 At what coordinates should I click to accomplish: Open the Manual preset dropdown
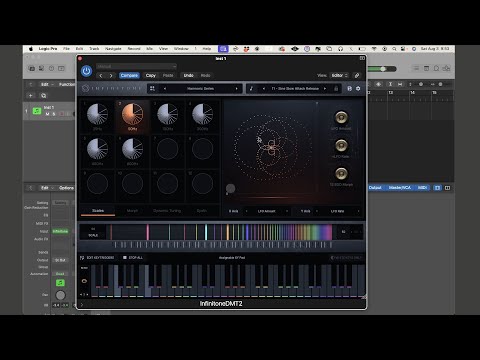click(136, 66)
